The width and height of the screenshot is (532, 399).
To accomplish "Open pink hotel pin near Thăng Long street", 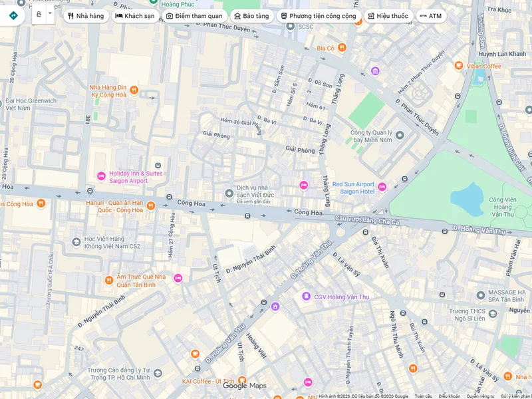I will (304, 186).
